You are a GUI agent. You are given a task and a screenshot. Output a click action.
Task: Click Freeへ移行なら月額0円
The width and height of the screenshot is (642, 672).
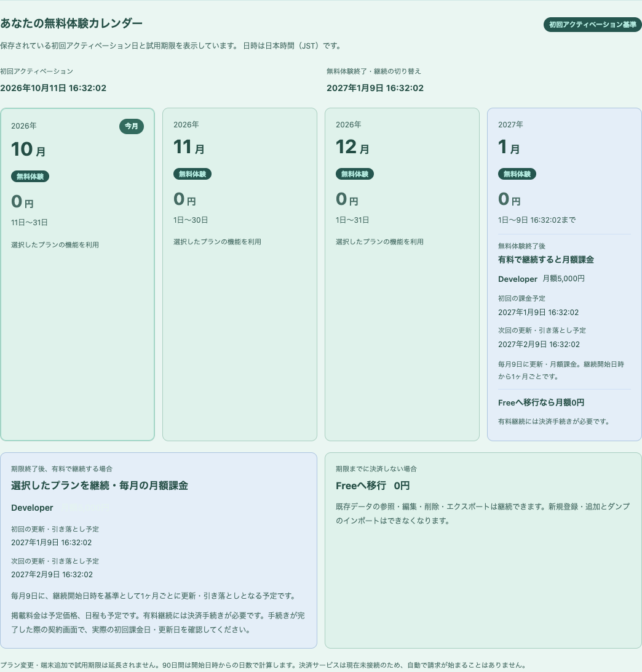[541, 403]
